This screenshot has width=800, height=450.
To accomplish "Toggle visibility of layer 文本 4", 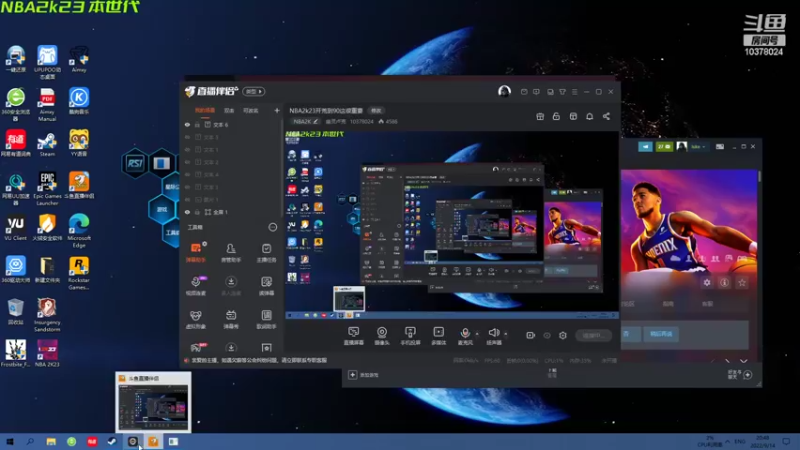I will [x=187, y=174].
